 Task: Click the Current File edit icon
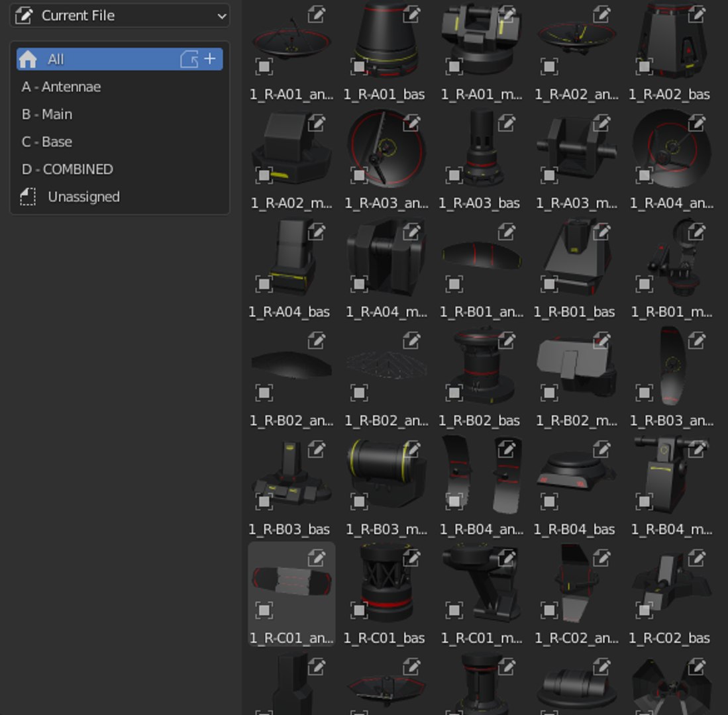[x=24, y=16]
